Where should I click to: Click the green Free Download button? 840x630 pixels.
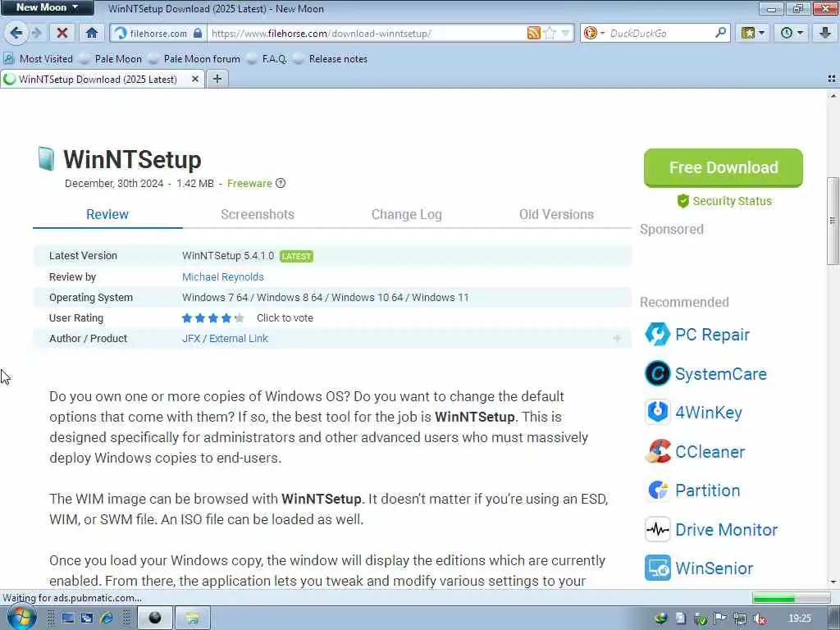click(724, 167)
